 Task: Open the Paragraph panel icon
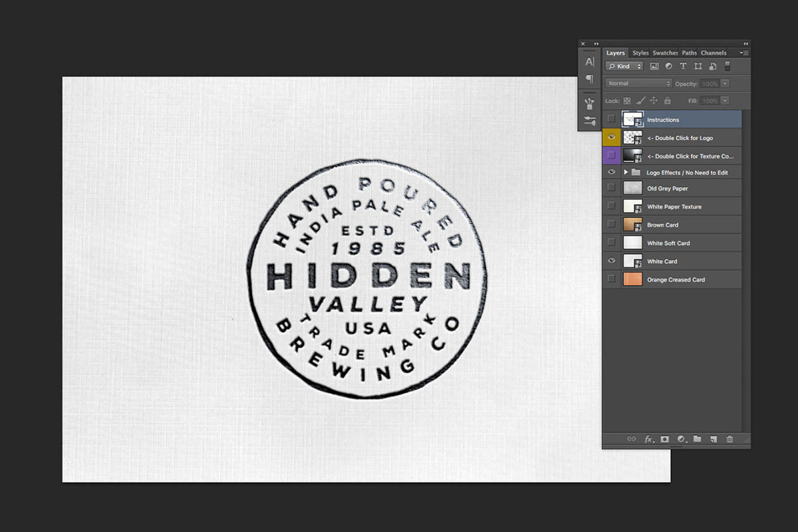pos(589,78)
